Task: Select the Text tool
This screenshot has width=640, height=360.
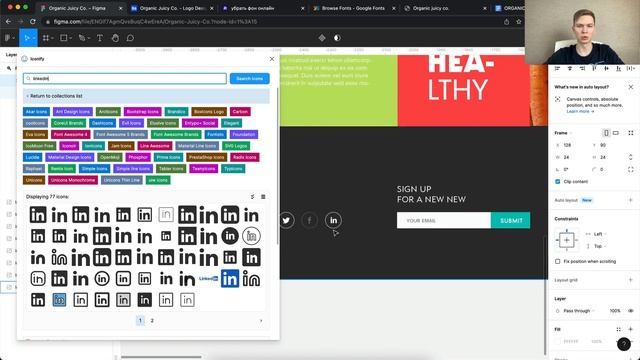Action: pyautogui.click(x=100, y=38)
